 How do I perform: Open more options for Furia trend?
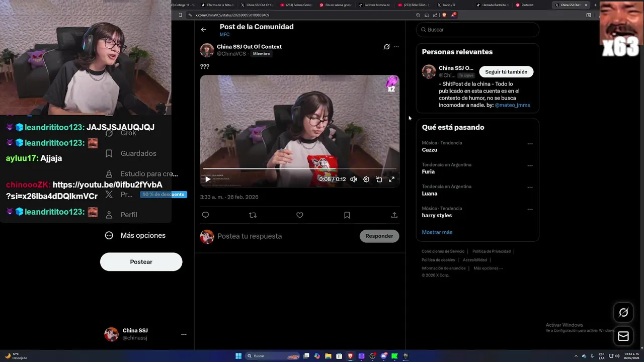530,165
